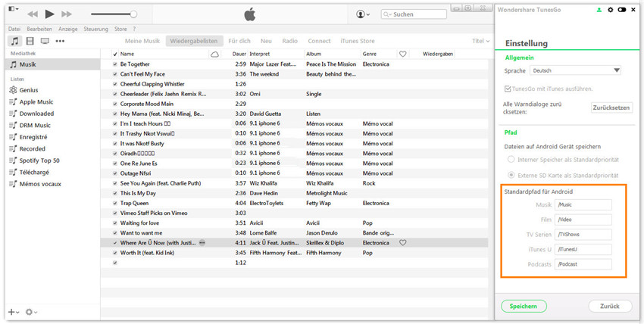644x324 pixels.
Task: Open the Bearbeiten menu
Action: [x=39, y=29]
